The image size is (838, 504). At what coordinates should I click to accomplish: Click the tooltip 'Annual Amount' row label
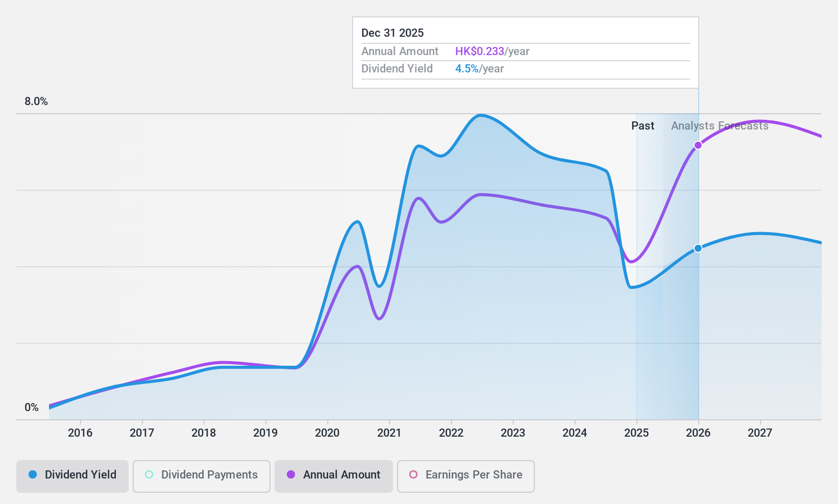400,52
